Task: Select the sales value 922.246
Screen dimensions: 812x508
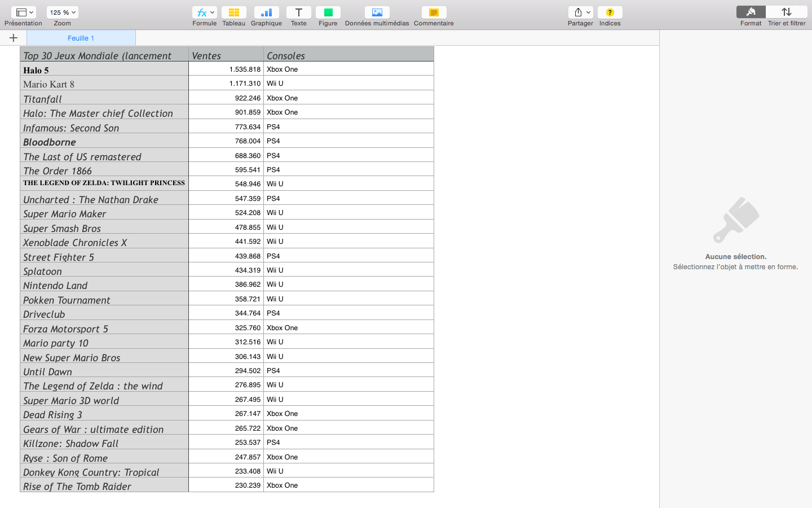Action: click(x=226, y=98)
